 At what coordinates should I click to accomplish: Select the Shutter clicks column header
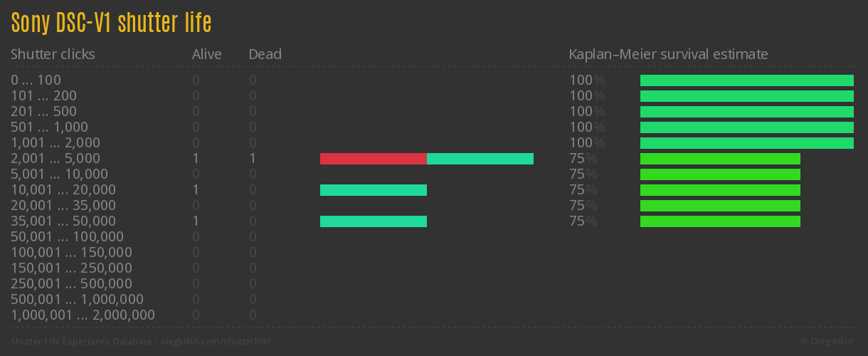tap(53, 54)
